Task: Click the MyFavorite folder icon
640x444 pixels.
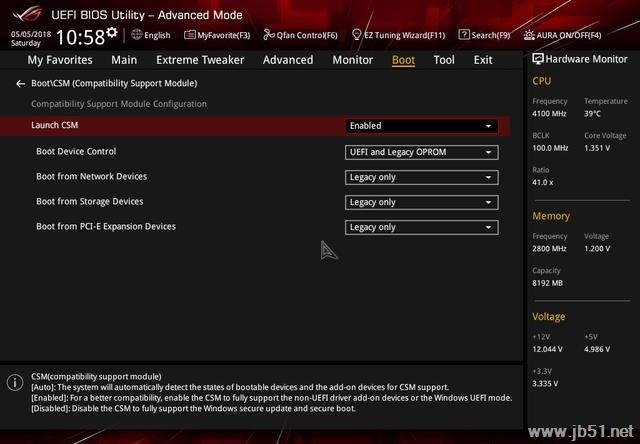Action: 189,35
